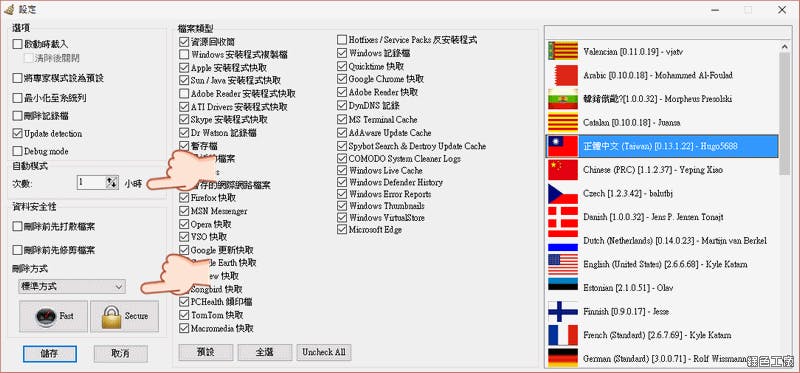Enable 最小化至系統列 option
This screenshot has width=800, height=373.
click(18, 97)
